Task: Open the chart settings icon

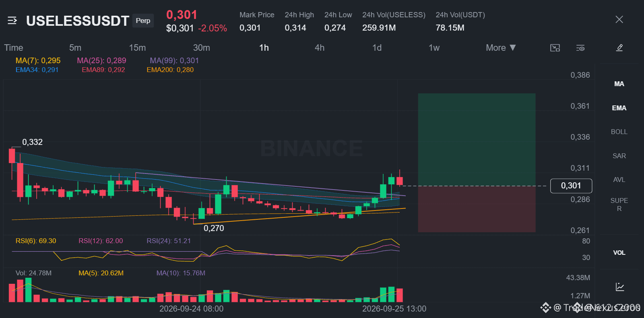Action: pyautogui.click(x=580, y=48)
